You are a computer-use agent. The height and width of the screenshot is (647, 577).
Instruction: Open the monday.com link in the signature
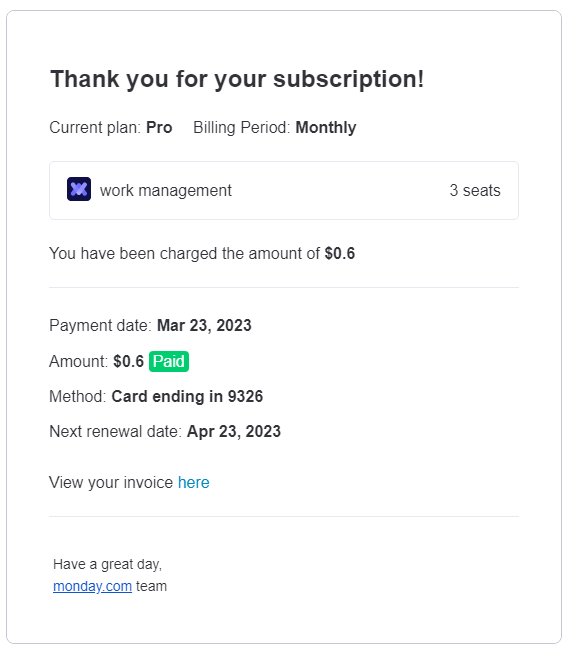point(92,586)
